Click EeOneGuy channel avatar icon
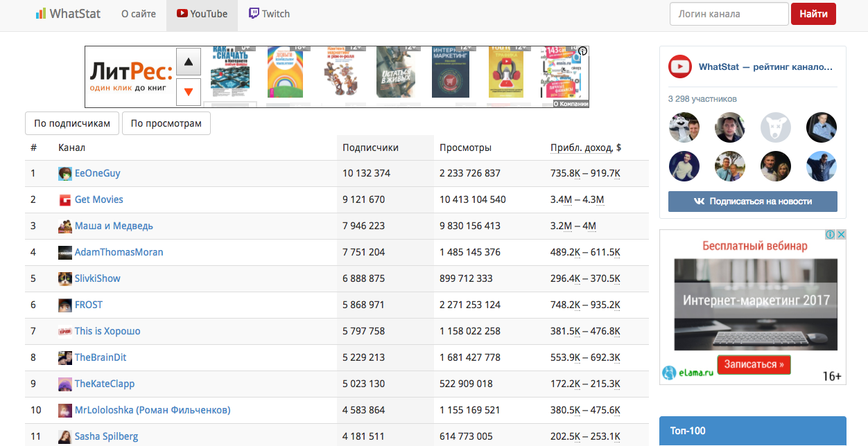Viewport: 868px width, 446px height. point(65,174)
